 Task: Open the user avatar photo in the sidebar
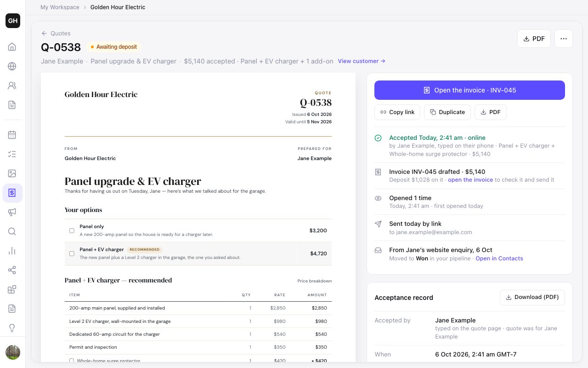pyautogui.click(x=13, y=352)
